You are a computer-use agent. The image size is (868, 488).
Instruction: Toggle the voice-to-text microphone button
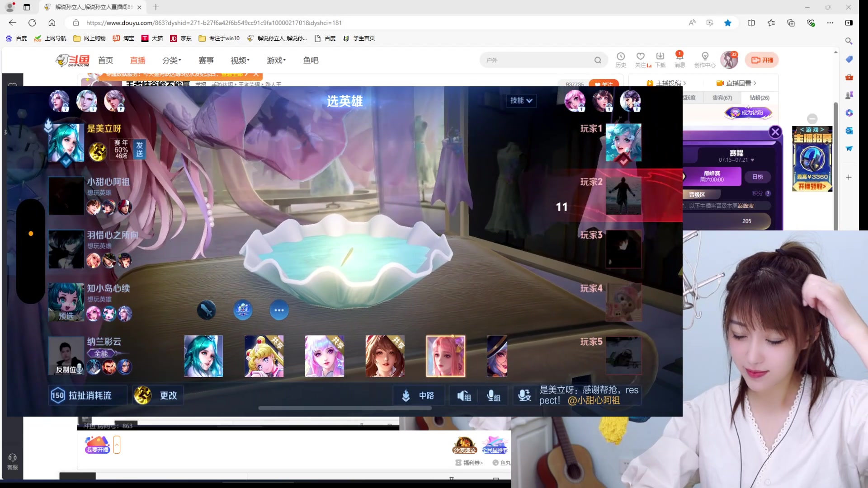pos(524,396)
